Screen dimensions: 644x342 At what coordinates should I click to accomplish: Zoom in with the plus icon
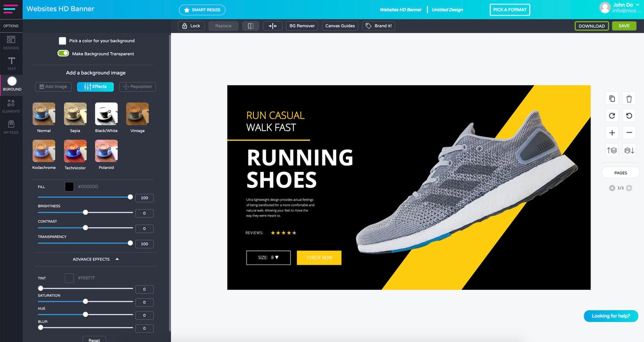612,133
